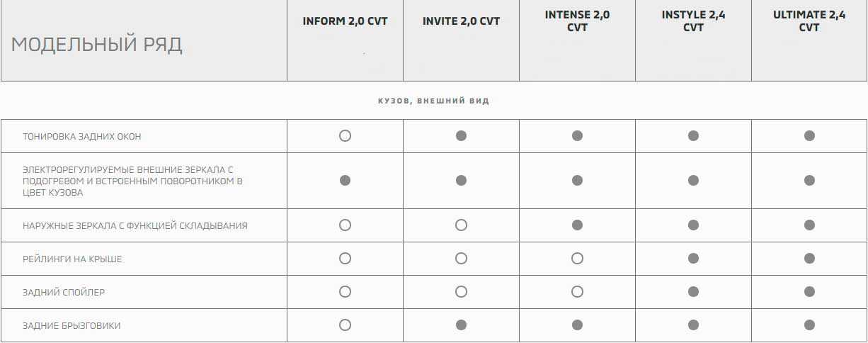Click filled dot for rear mudguards, ULTIMATE column
Screen dimensions: 868x343
809,325
